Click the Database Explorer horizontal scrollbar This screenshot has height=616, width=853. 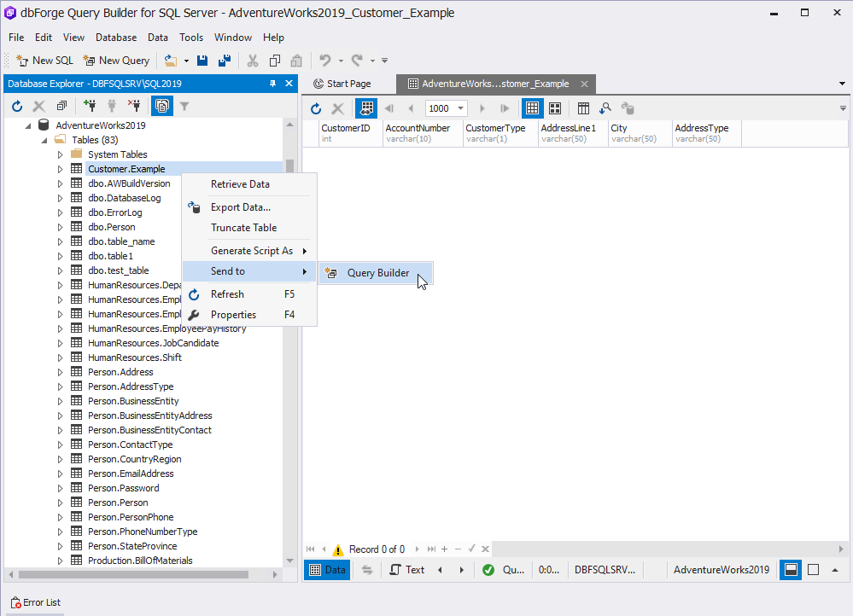point(133,574)
